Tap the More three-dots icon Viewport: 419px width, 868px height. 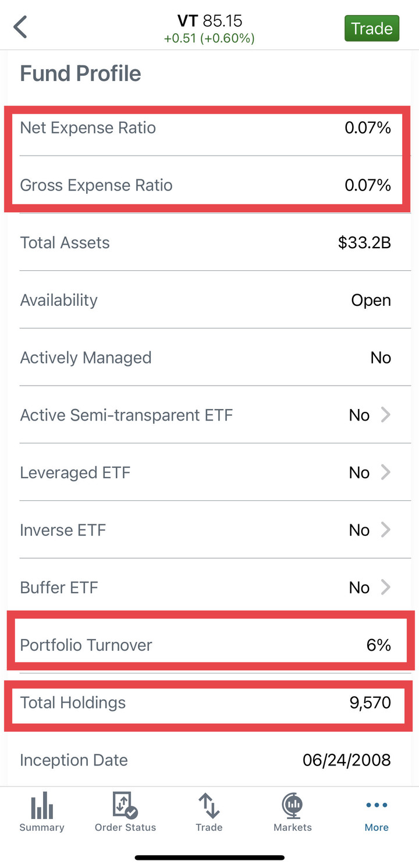point(377,805)
